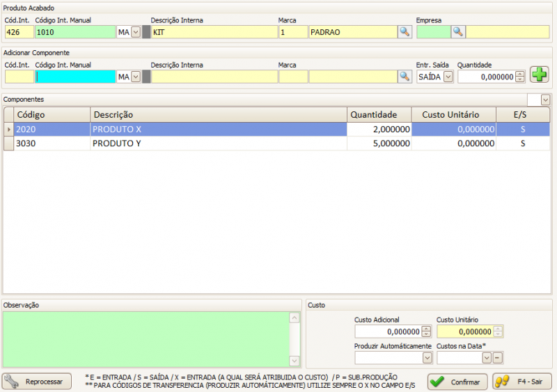Sort by the Descrição column header

(x=218, y=114)
